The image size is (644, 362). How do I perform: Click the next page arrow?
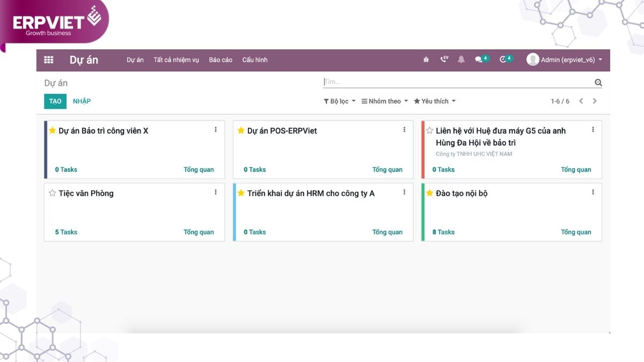click(x=595, y=101)
